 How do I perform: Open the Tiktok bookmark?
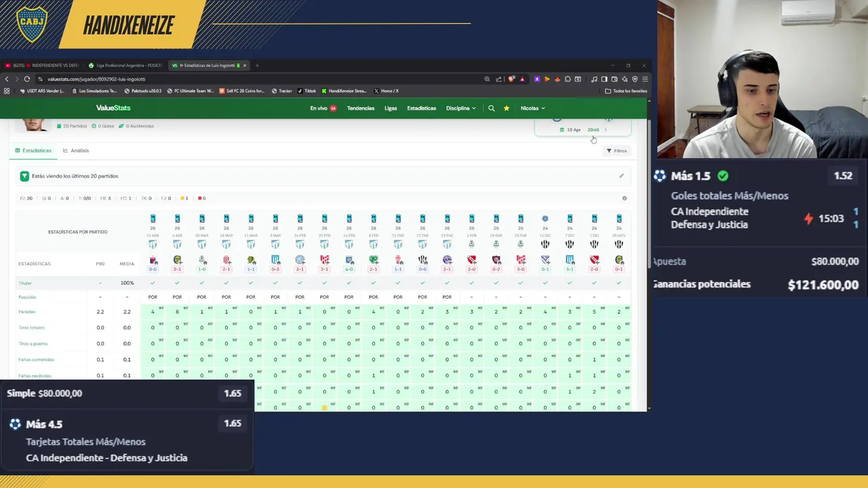(307, 91)
